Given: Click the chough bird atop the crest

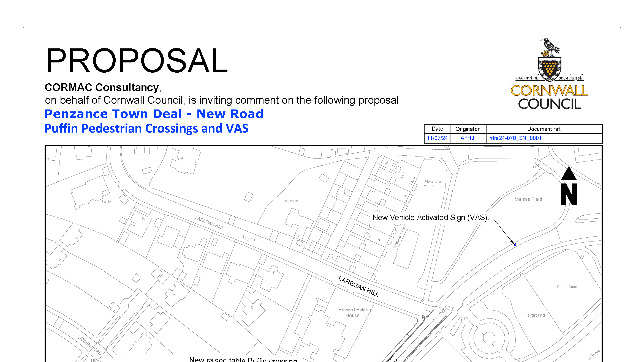Looking at the screenshot, I should tap(550, 46).
